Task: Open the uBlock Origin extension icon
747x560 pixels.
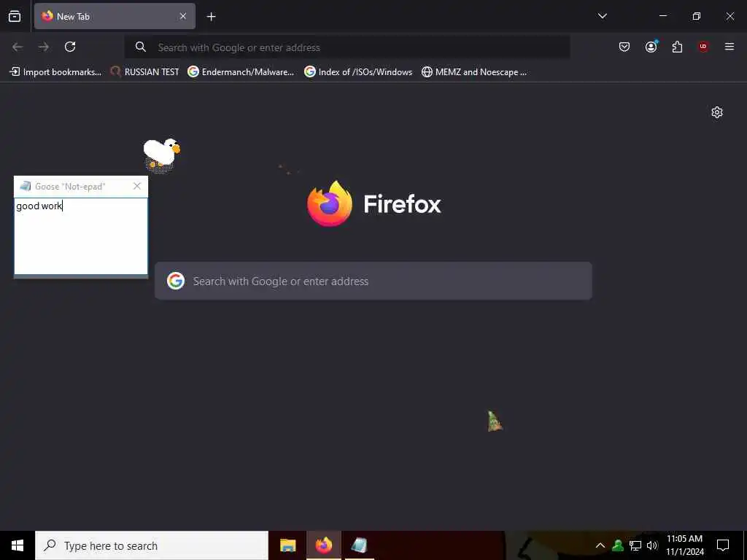Action: 703,47
